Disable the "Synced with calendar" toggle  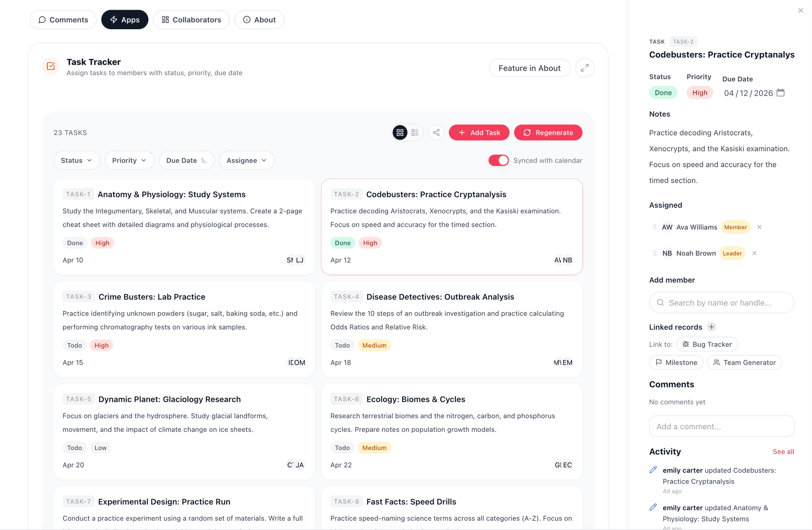pos(499,160)
